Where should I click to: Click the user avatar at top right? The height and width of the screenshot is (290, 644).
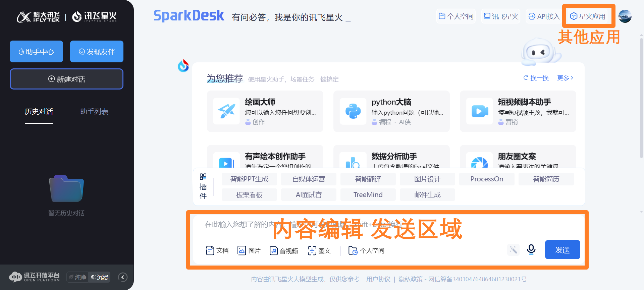[x=625, y=16]
